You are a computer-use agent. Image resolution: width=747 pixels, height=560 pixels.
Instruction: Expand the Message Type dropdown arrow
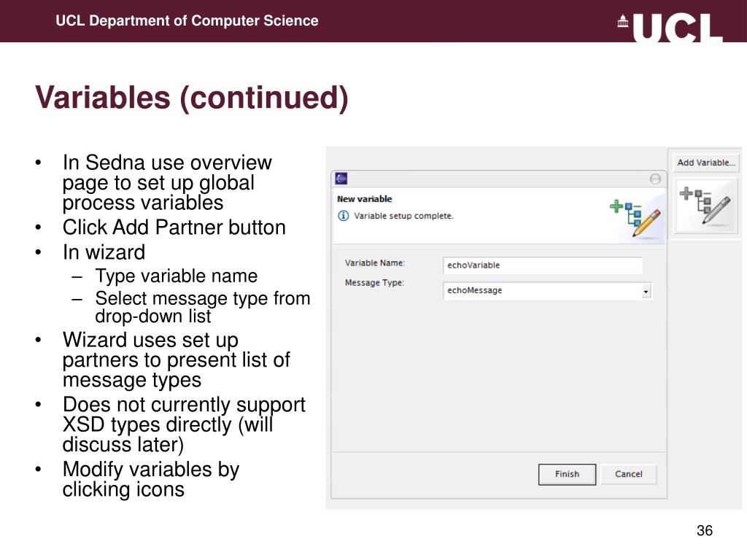tap(646, 291)
